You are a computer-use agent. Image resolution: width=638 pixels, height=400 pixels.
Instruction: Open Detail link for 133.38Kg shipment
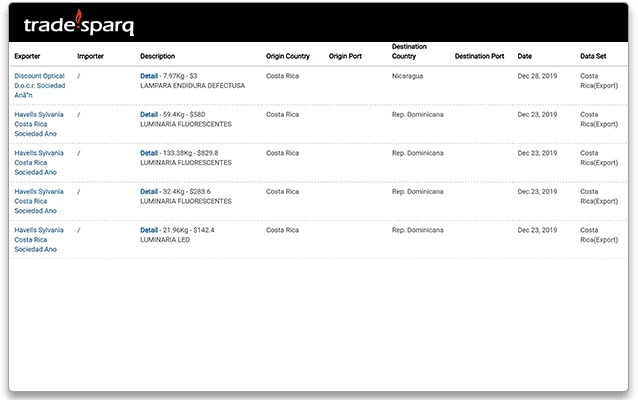pyautogui.click(x=149, y=153)
